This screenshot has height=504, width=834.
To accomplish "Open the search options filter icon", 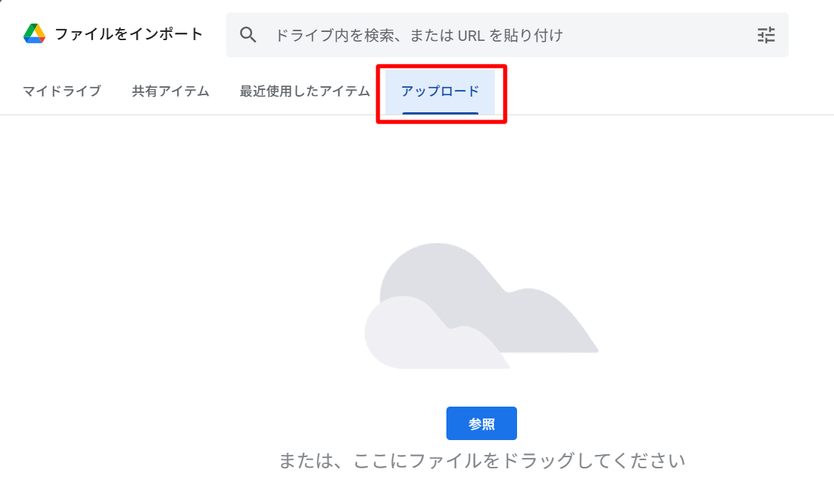I will pos(766,35).
